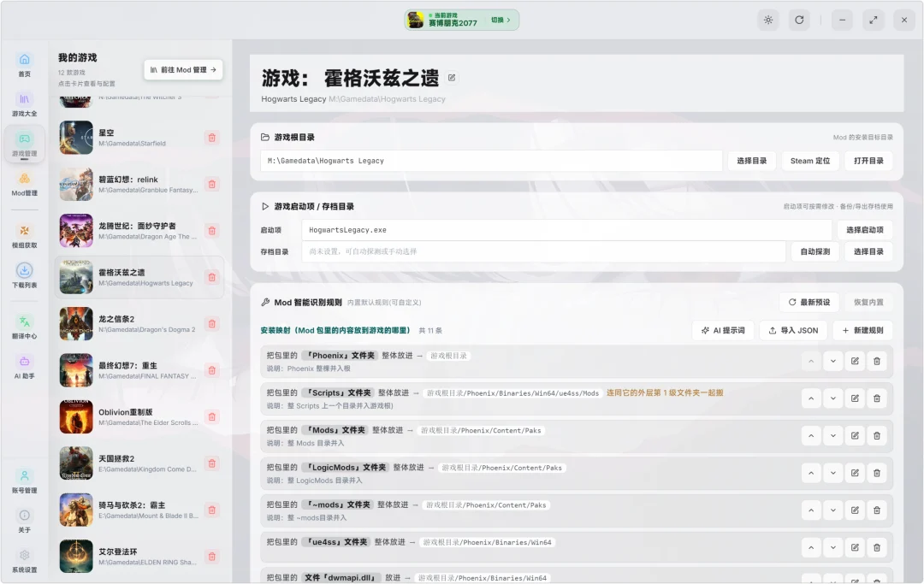Open the 首页 home sidebar icon
Image resolution: width=924 pixels, height=584 pixels.
[x=24, y=65]
